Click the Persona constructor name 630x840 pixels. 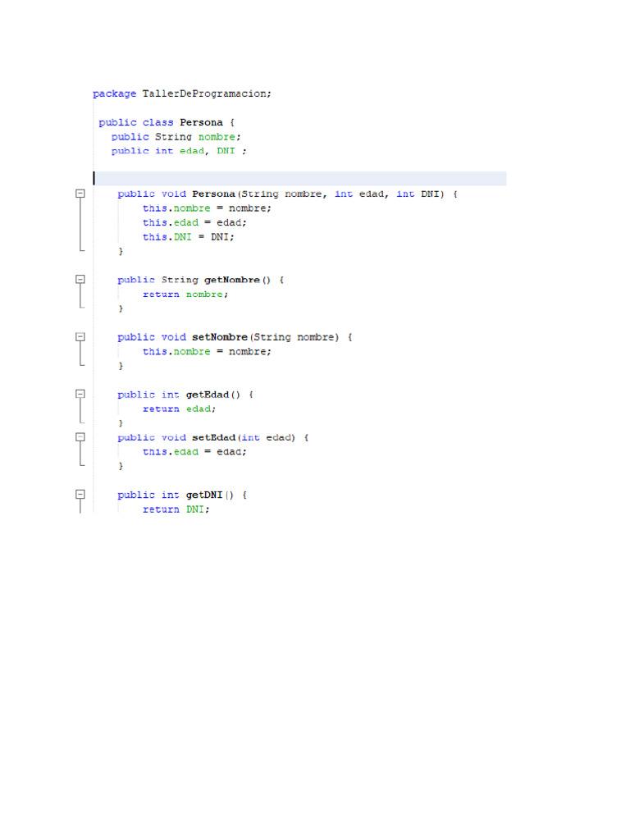[x=213, y=194]
